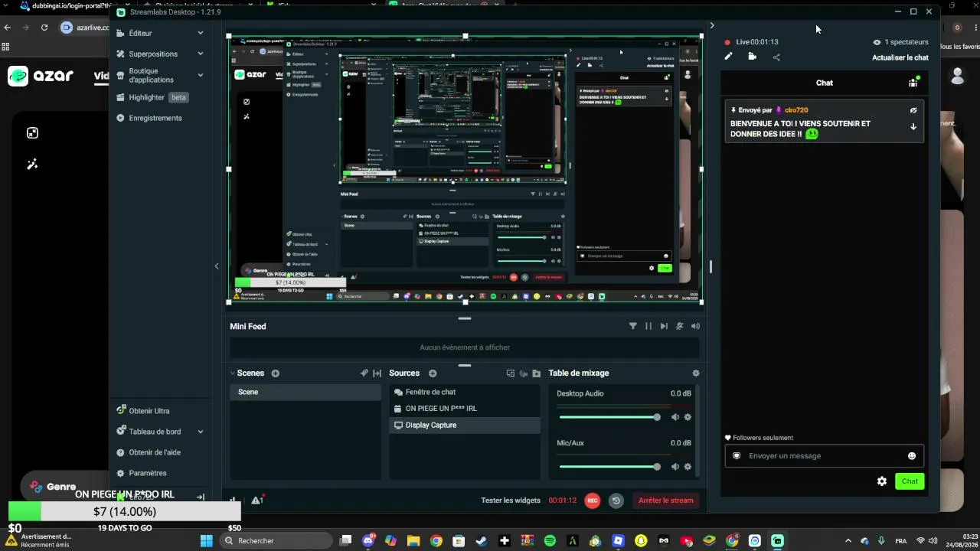The width and height of the screenshot is (980, 551).
Task: Hide the pinned message from ciro720
Action: pyautogui.click(x=913, y=110)
